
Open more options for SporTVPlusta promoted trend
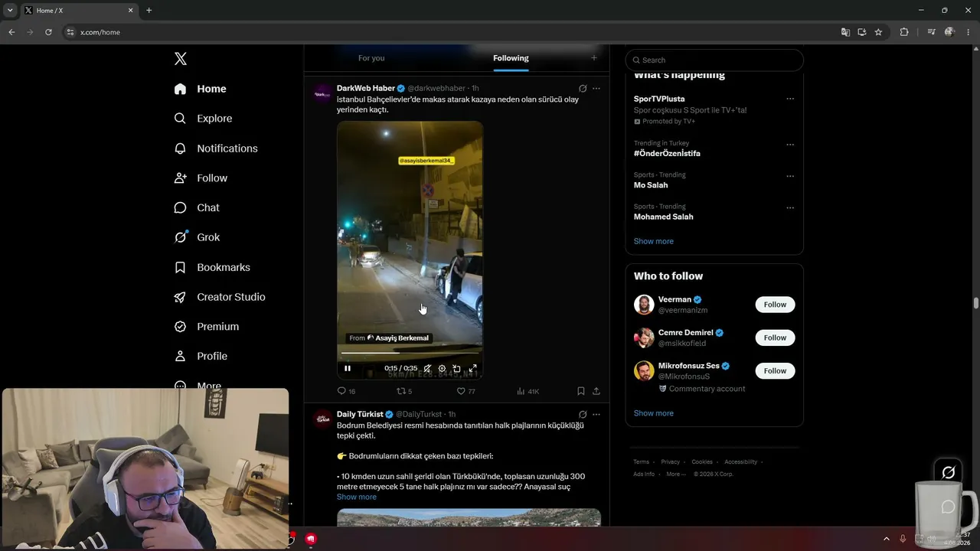click(x=790, y=99)
